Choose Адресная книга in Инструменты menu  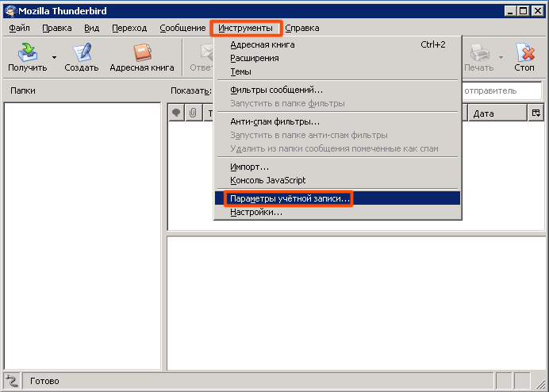tap(337, 45)
